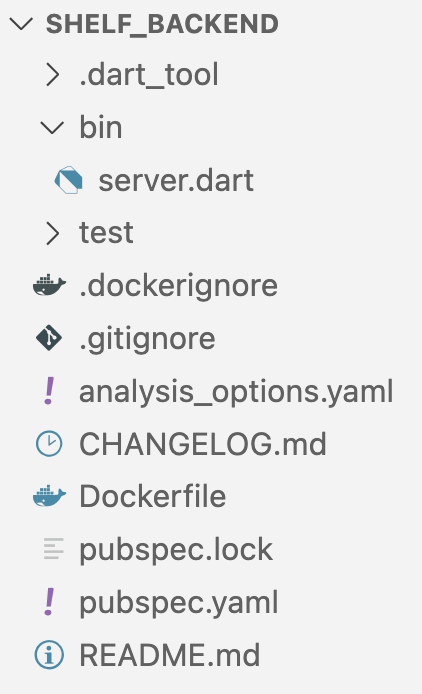Click the Dart icon beside server.dart
This screenshot has width=422, height=694.
(69, 180)
